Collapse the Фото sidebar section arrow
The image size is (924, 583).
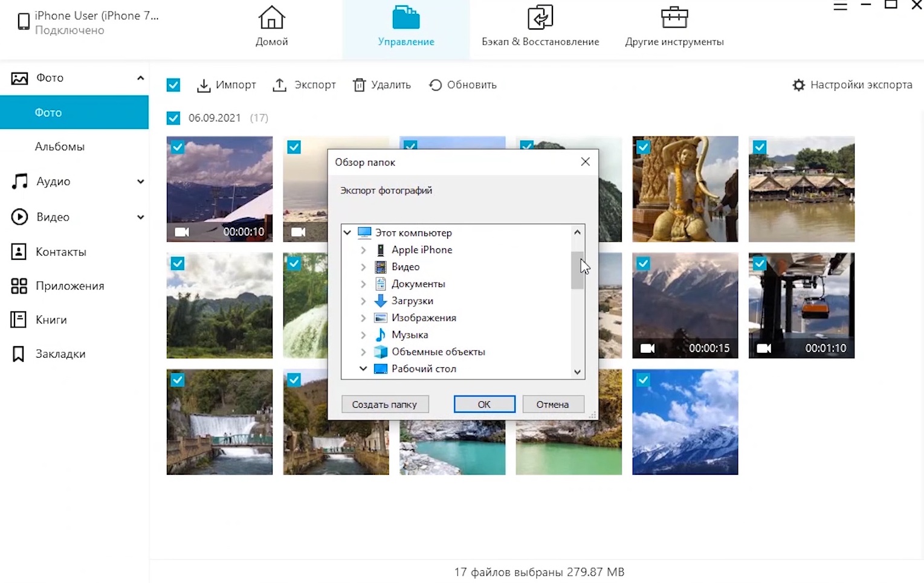click(140, 78)
